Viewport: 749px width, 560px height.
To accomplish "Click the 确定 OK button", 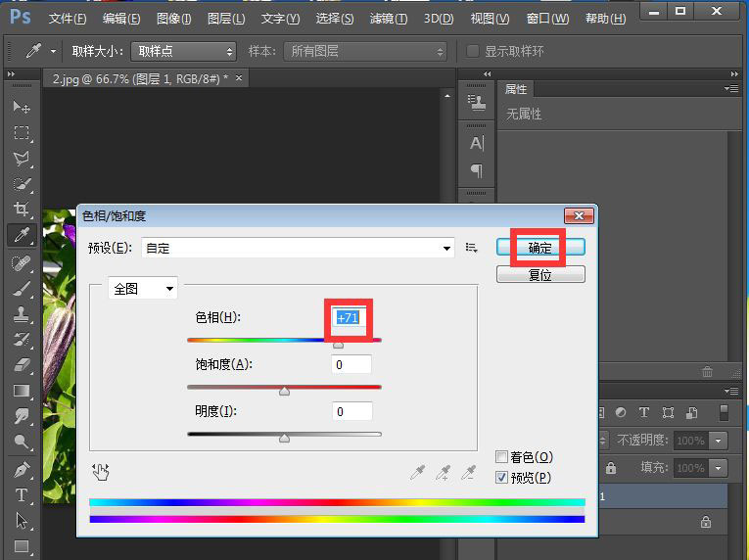I will click(x=540, y=248).
